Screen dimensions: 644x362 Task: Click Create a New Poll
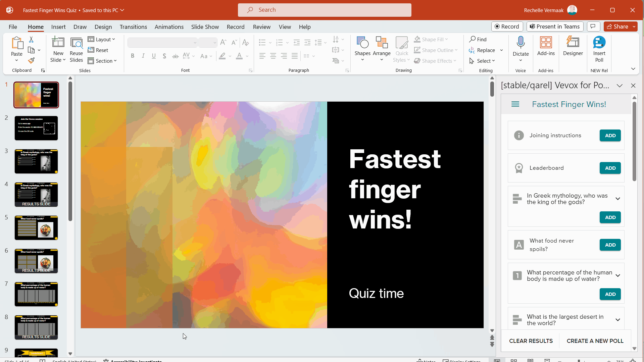[x=595, y=341]
